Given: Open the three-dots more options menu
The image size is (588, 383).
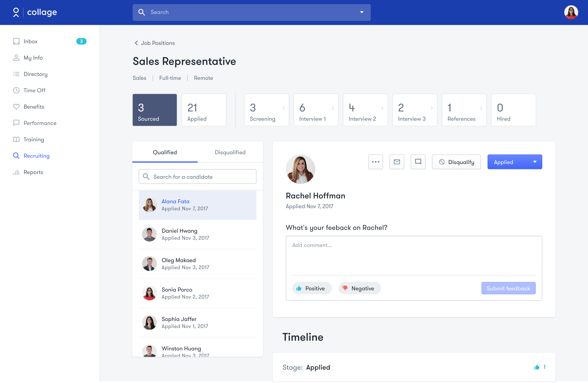Looking at the screenshot, I should tap(376, 162).
